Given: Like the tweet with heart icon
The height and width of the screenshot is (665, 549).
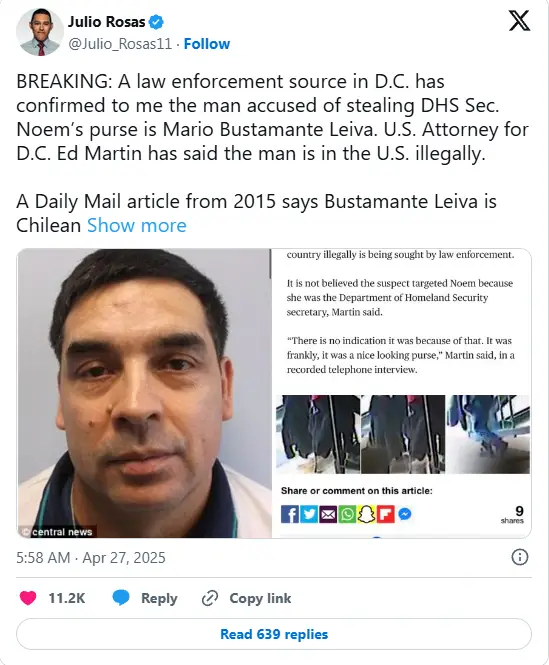Looking at the screenshot, I should tap(28, 598).
